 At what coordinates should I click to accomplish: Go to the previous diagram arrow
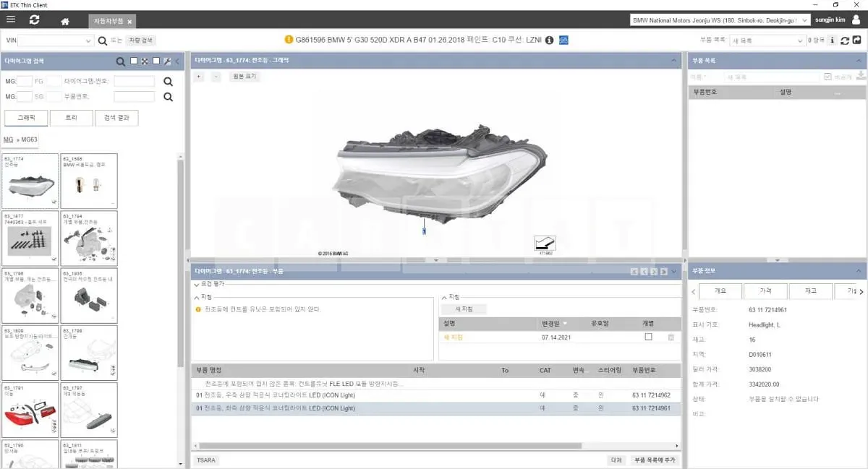644,272
